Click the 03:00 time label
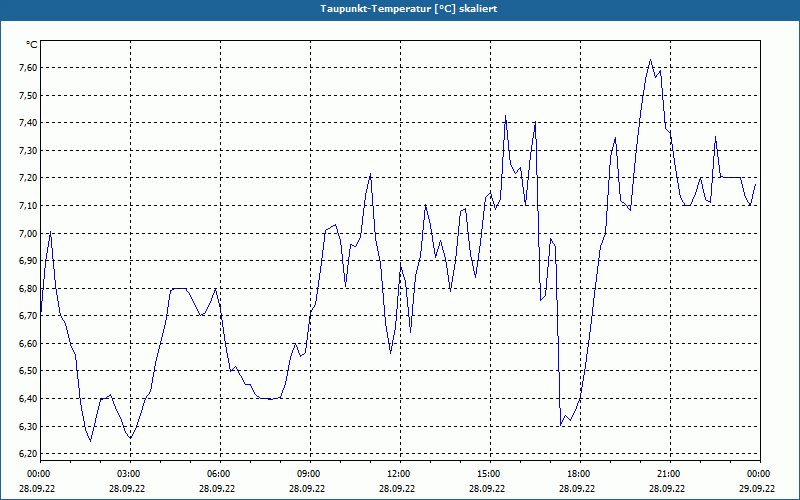Image resolution: width=800 pixels, height=500 pixels. pyautogui.click(x=130, y=474)
